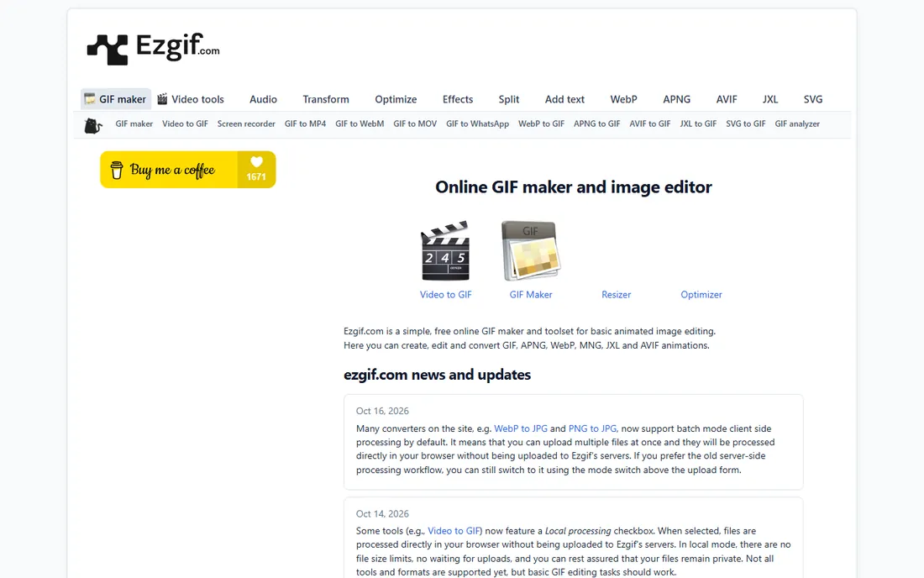Click the Video to GIF link under clapperboard

coord(445,295)
